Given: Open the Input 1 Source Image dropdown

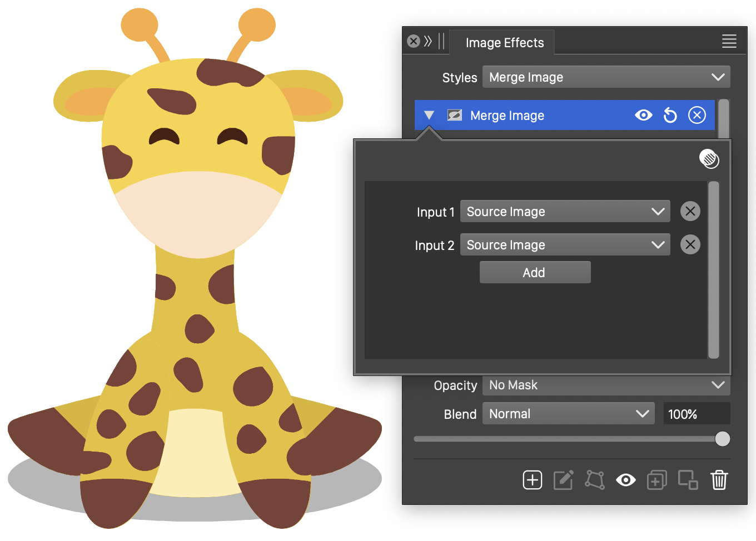Looking at the screenshot, I should [x=565, y=212].
